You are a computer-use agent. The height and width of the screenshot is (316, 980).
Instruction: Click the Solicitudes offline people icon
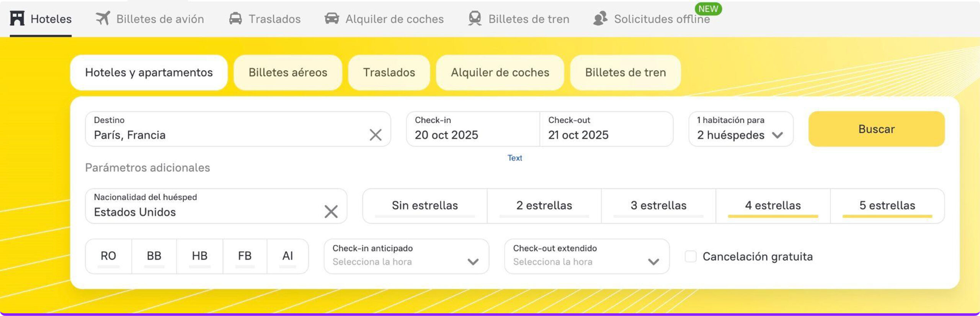tap(600, 18)
